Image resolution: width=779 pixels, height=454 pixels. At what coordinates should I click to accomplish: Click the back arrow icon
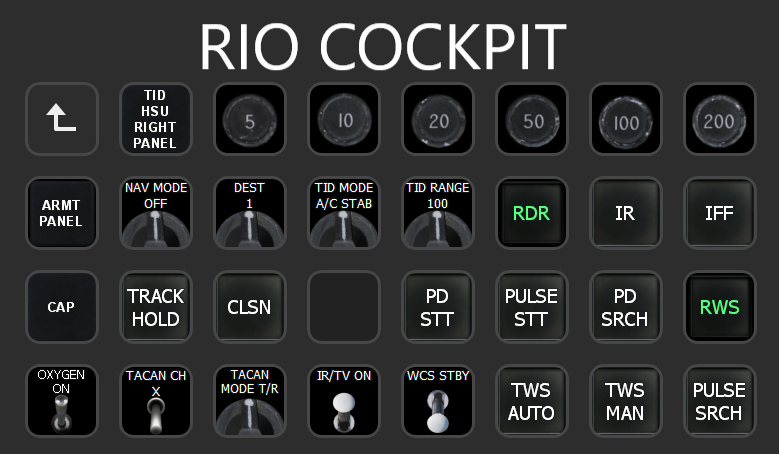(x=62, y=119)
